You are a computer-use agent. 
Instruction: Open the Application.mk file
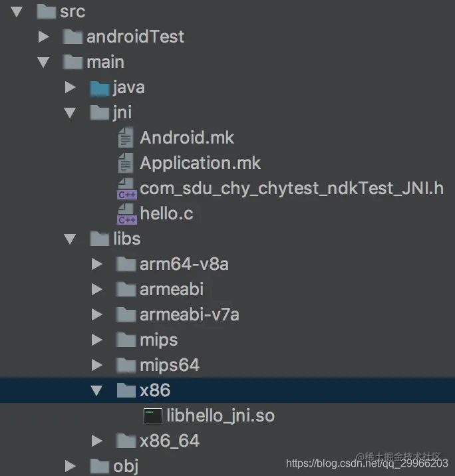(x=200, y=164)
